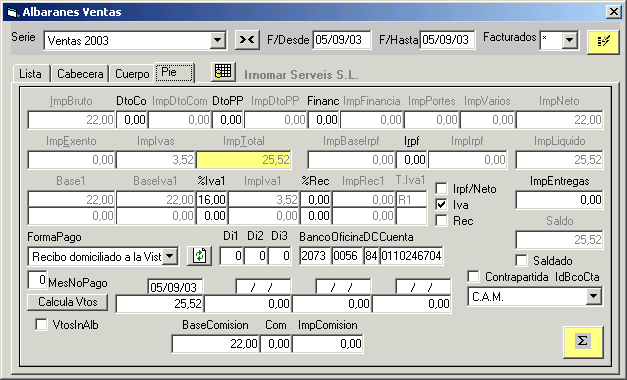Screen dimensions: 627x380
Task: Click the ImpEntregas amount field
Action: point(559,200)
